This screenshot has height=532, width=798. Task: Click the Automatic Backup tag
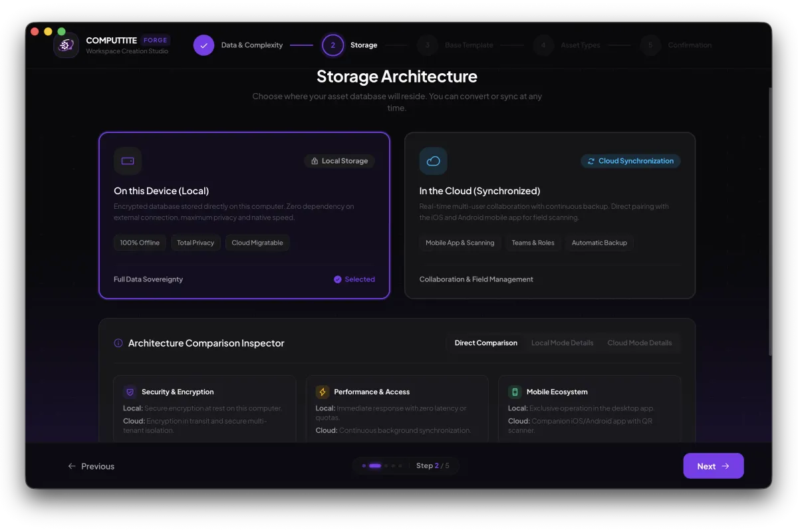[x=599, y=243]
